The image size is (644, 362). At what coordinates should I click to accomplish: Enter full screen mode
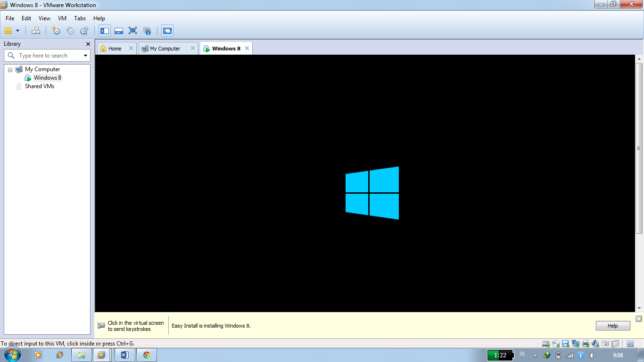(x=133, y=31)
